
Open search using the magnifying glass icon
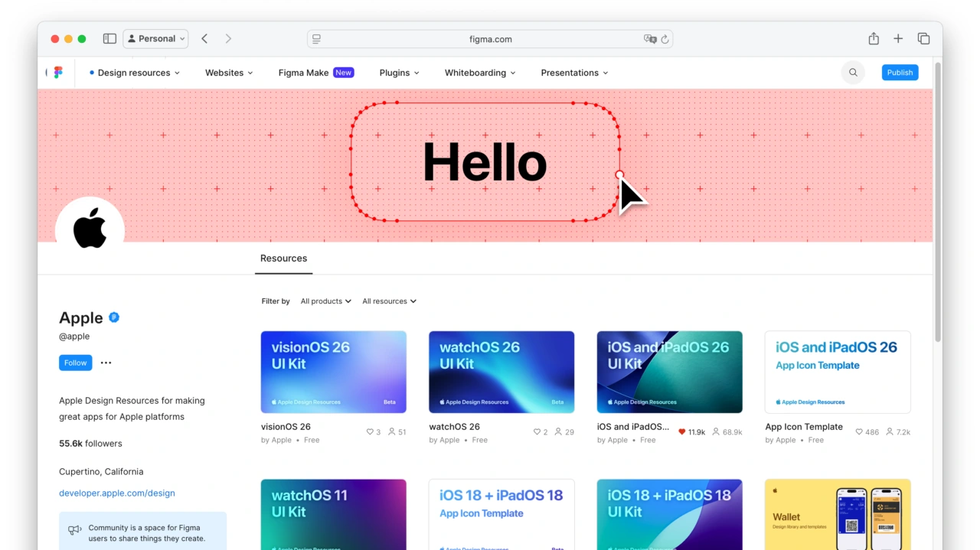[x=853, y=72]
